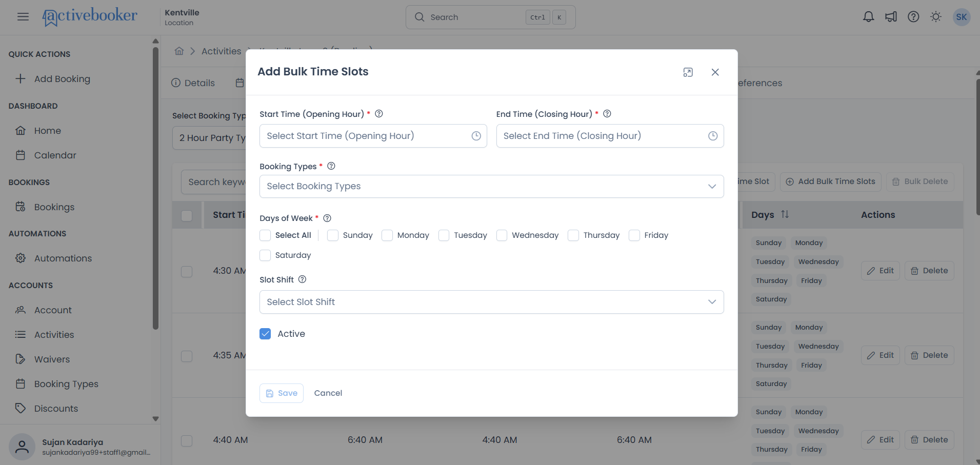The image size is (980, 465).
Task: Open the announcements megaphone icon
Action: tap(891, 17)
